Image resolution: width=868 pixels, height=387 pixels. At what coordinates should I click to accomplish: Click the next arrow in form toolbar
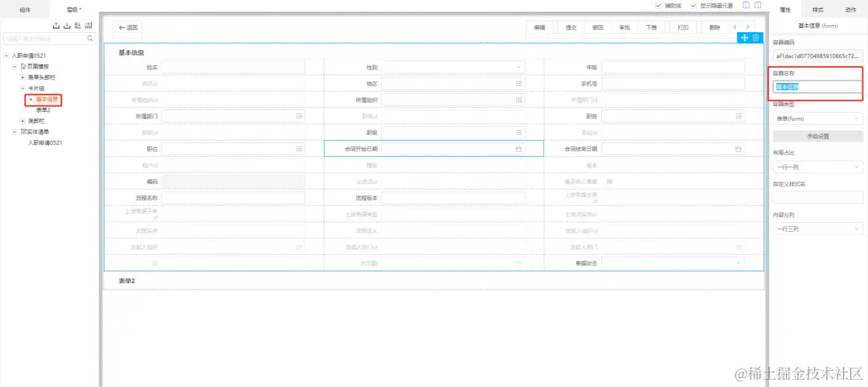(x=747, y=27)
